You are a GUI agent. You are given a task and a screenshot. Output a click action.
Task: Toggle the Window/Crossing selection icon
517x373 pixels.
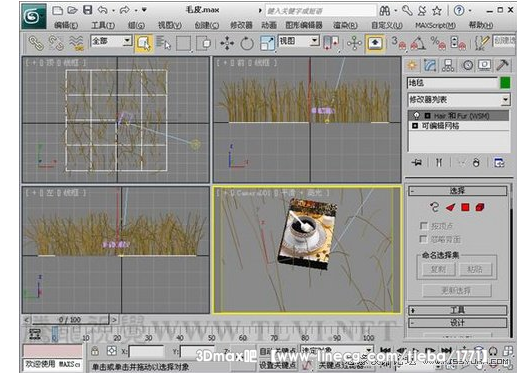click(x=204, y=43)
